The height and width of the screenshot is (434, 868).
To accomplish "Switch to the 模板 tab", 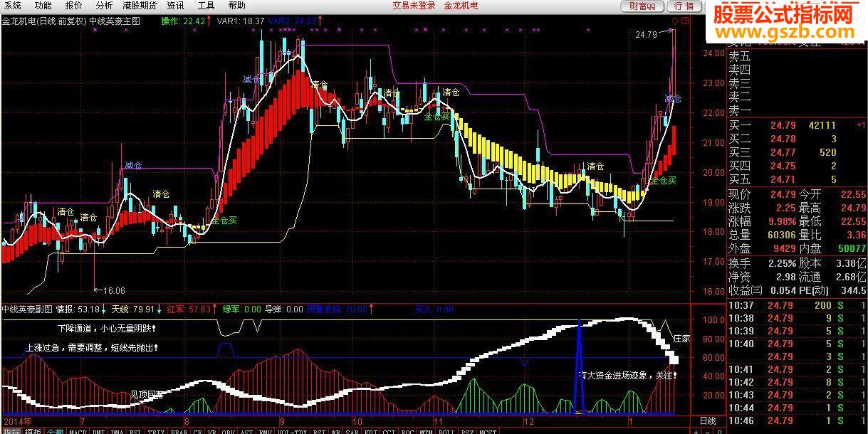I will pyautogui.click(x=32, y=430).
